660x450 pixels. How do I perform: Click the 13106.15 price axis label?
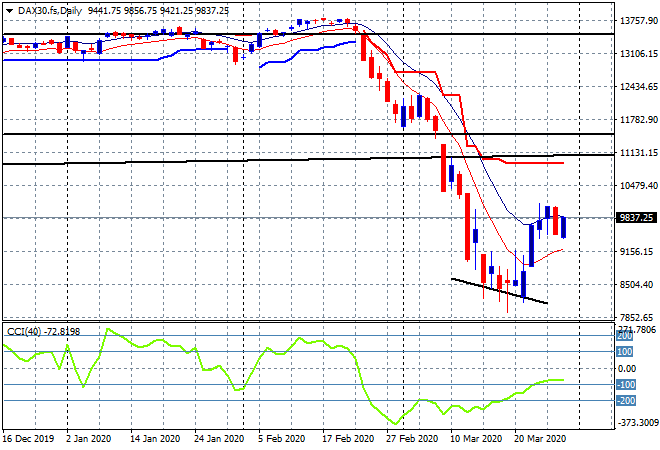click(x=639, y=54)
